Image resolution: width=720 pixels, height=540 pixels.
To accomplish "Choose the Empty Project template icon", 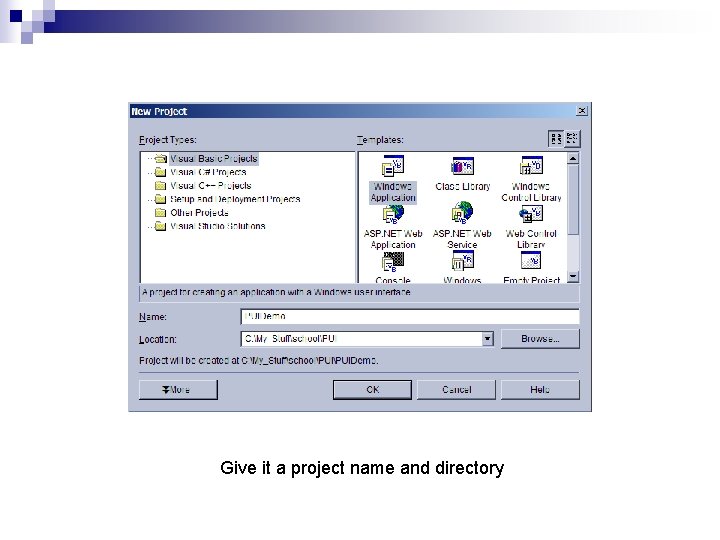I will tap(531, 260).
